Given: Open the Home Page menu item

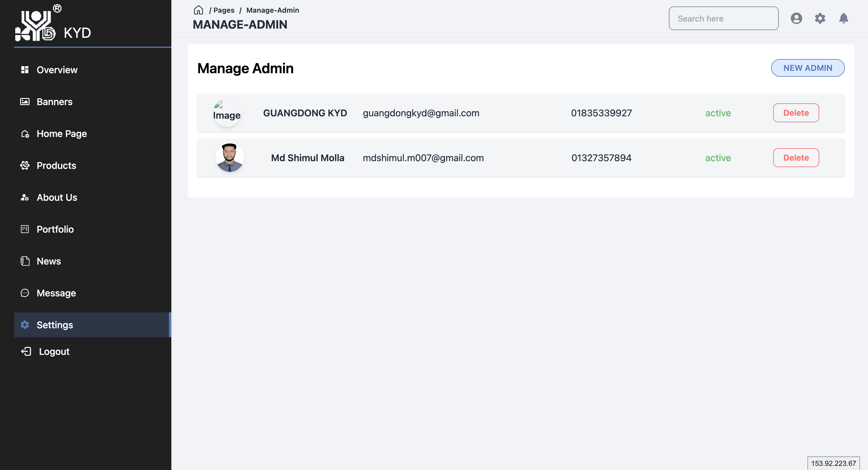Looking at the screenshot, I should pos(62,134).
